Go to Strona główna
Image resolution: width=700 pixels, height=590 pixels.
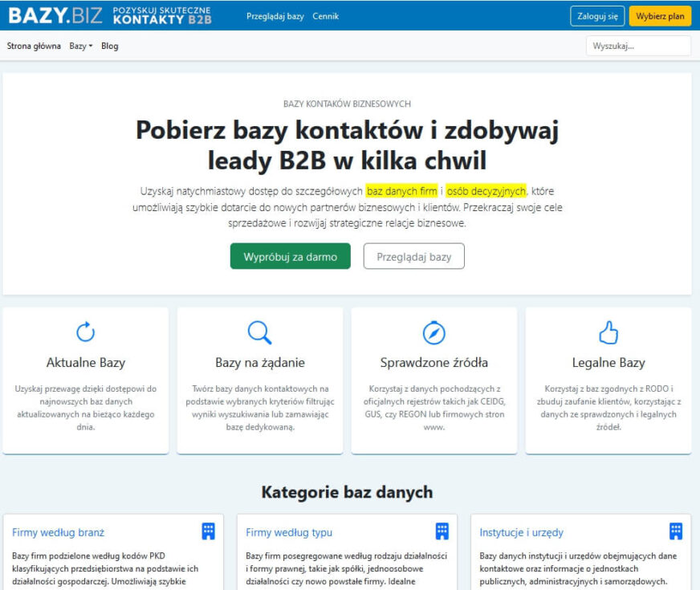(34, 46)
